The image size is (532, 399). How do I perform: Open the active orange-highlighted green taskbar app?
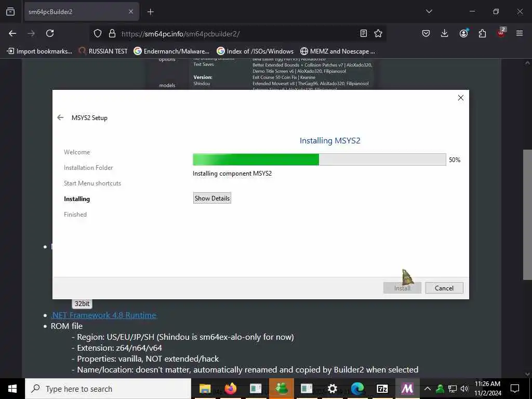pyautogui.click(x=281, y=389)
